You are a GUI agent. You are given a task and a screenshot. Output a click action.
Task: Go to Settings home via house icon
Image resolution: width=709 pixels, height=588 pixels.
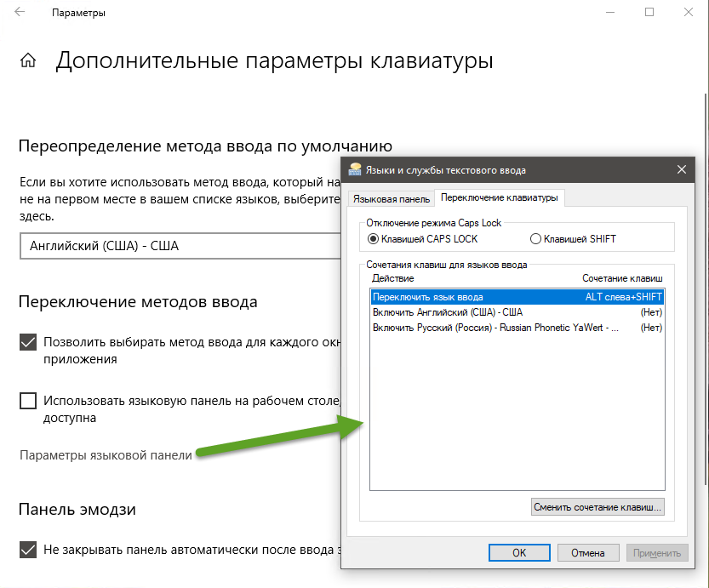click(x=28, y=61)
